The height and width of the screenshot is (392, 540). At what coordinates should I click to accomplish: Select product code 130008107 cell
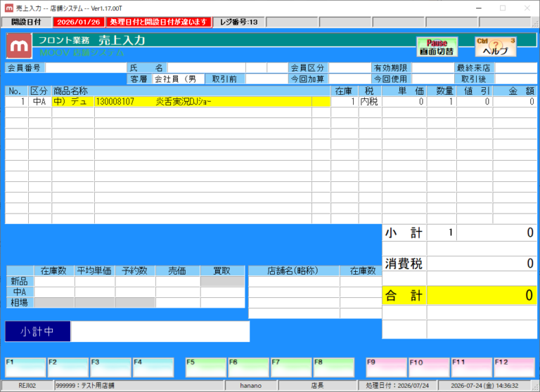click(115, 102)
